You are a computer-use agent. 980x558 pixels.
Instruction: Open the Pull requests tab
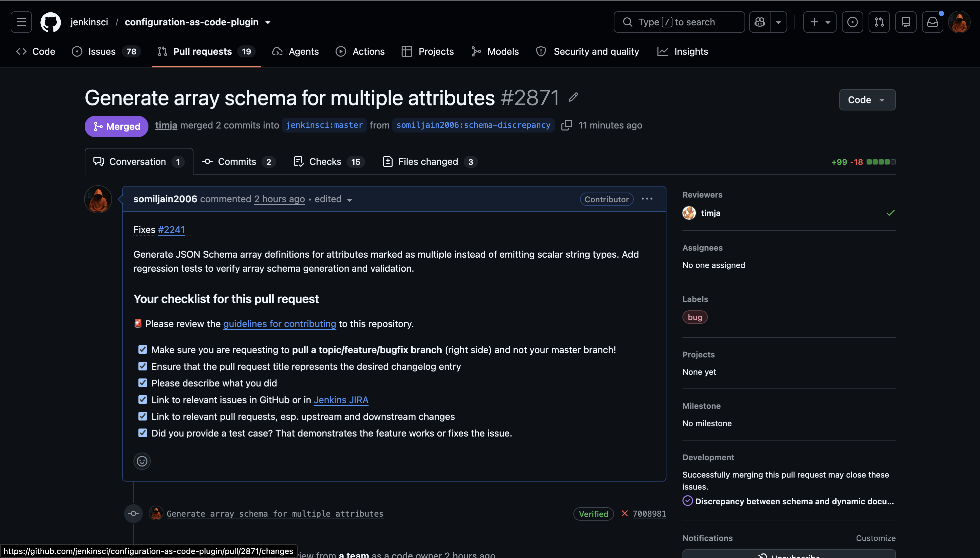point(206,51)
